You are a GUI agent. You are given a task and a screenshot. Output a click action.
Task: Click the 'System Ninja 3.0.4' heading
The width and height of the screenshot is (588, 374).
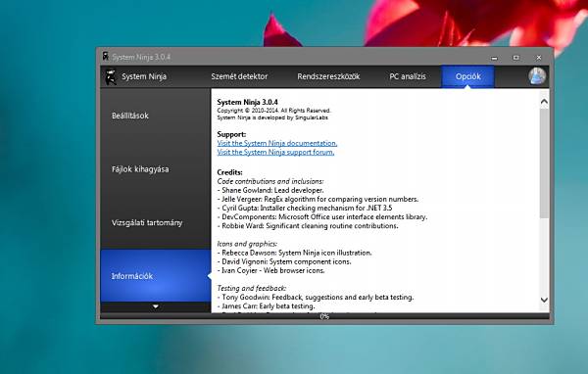coord(248,102)
